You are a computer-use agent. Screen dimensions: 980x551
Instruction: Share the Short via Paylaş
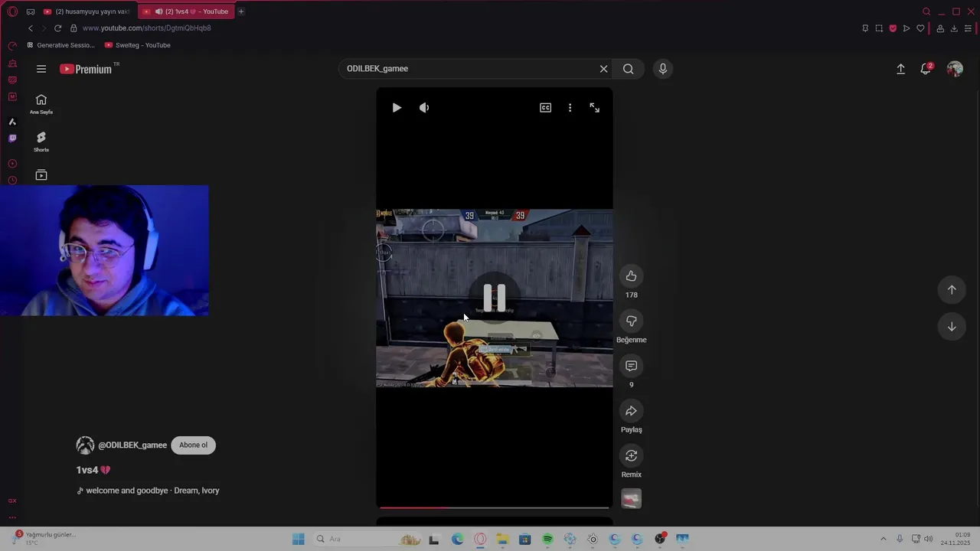coord(631,411)
